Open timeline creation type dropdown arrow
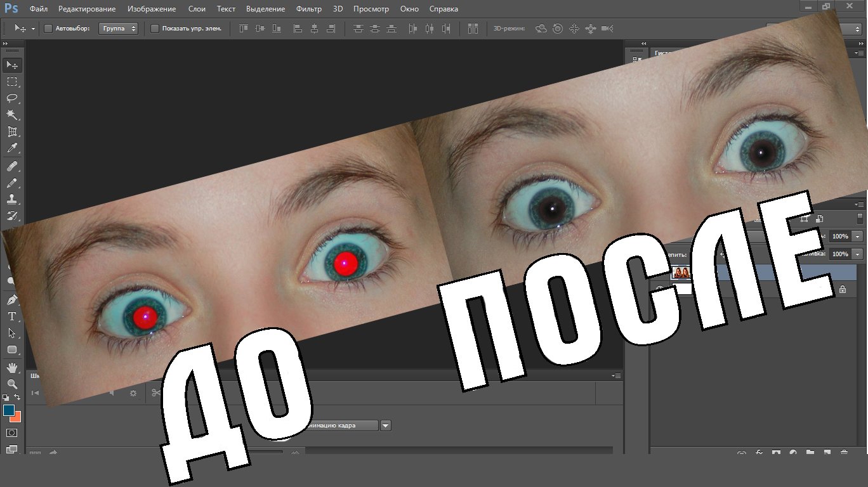This screenshot has width=868, height=487. point(386,425)
